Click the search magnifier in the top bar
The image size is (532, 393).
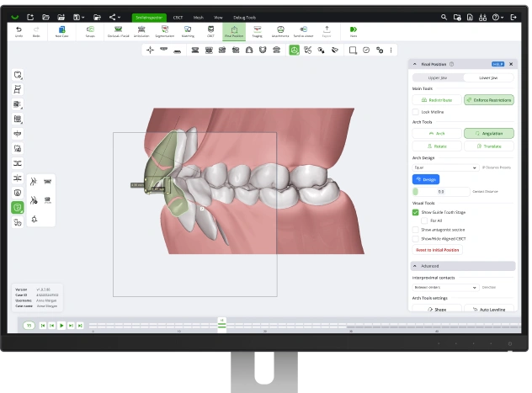tap(444, 17)
